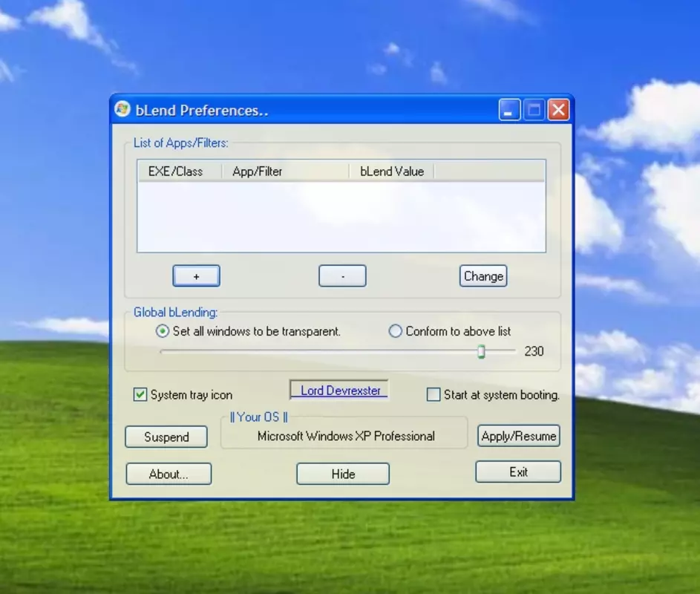Click the EXE/Class column header
This screenshot has height=594, width=700.
180,172
